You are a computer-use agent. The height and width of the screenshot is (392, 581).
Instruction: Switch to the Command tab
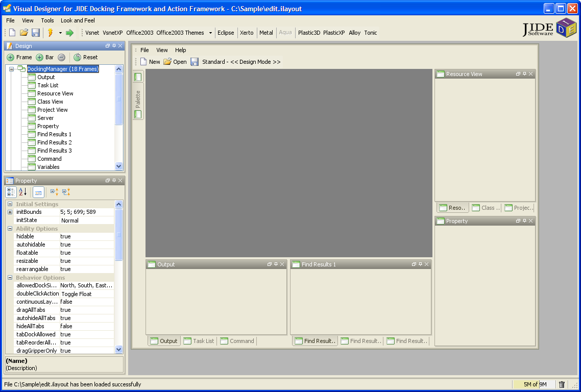[x=237, y=341]
